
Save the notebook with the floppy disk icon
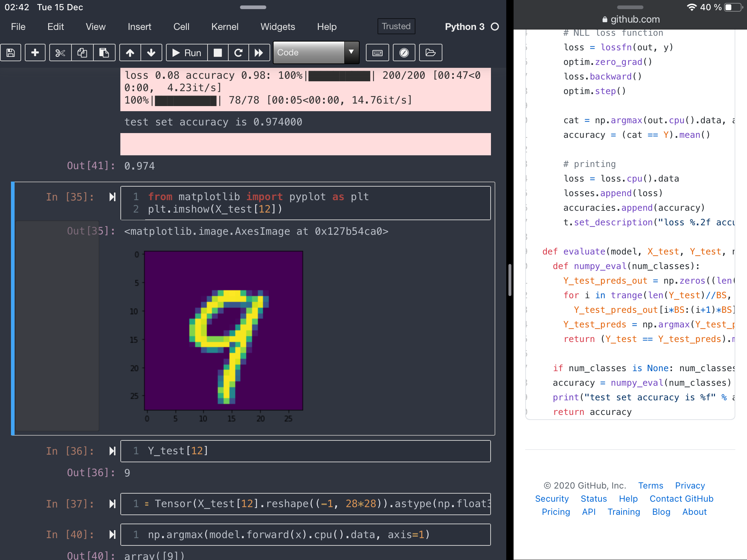(x=11, y=52)
